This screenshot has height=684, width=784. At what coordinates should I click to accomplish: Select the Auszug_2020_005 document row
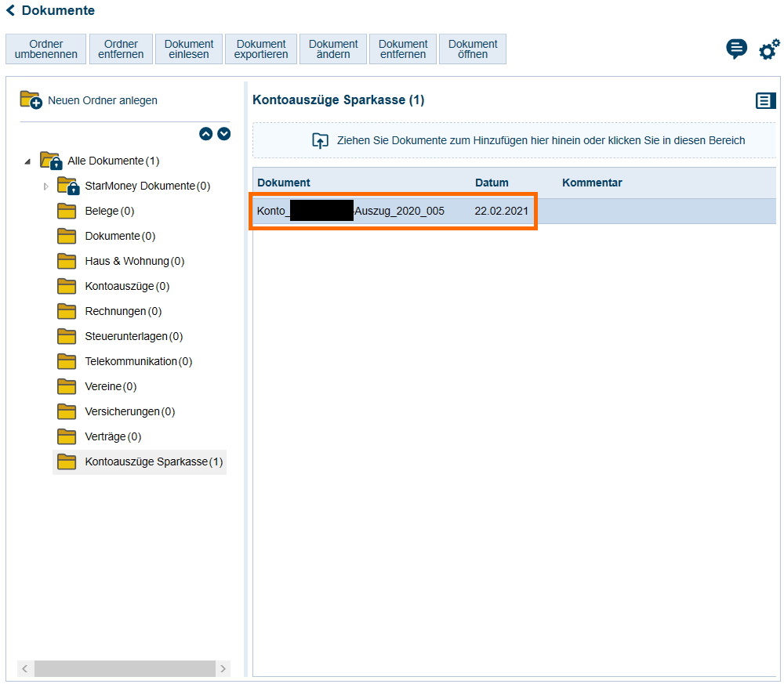point(392,211)
